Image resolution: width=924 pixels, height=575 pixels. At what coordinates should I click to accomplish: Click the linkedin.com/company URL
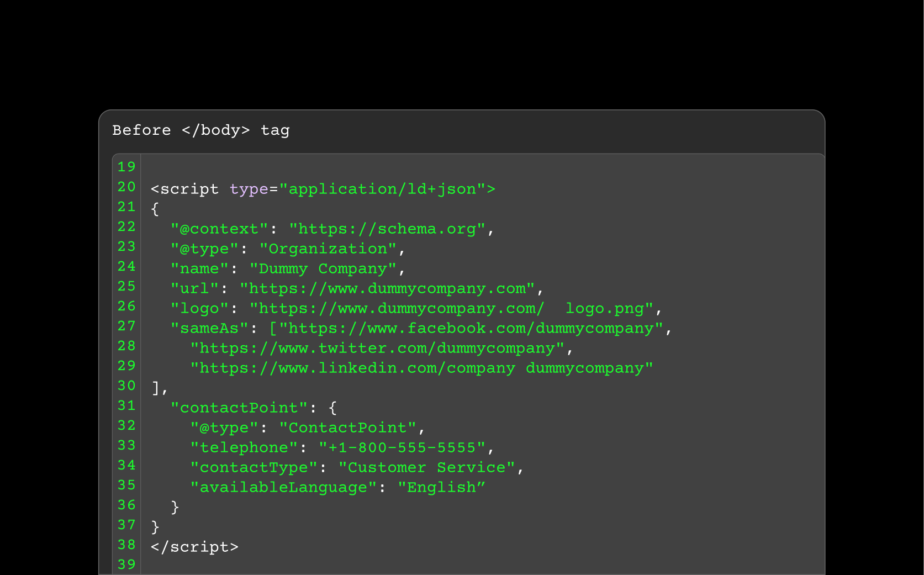pos(422,368)
